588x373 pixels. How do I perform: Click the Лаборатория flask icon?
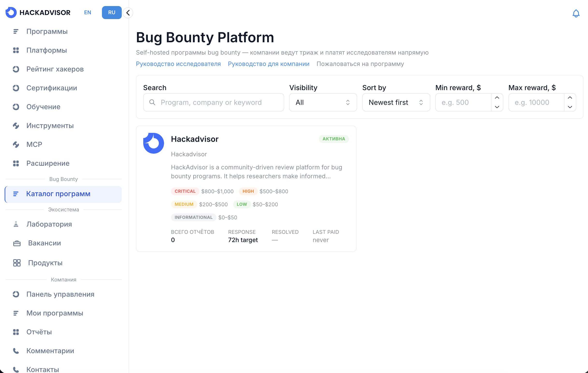pyautogui.click(x=16, y=224)
